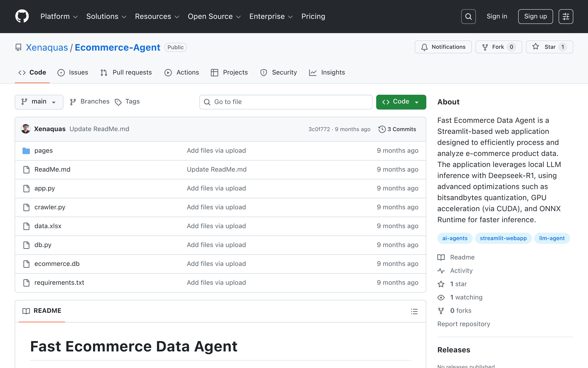Click the star icon beside 1 star

point(441,284)
